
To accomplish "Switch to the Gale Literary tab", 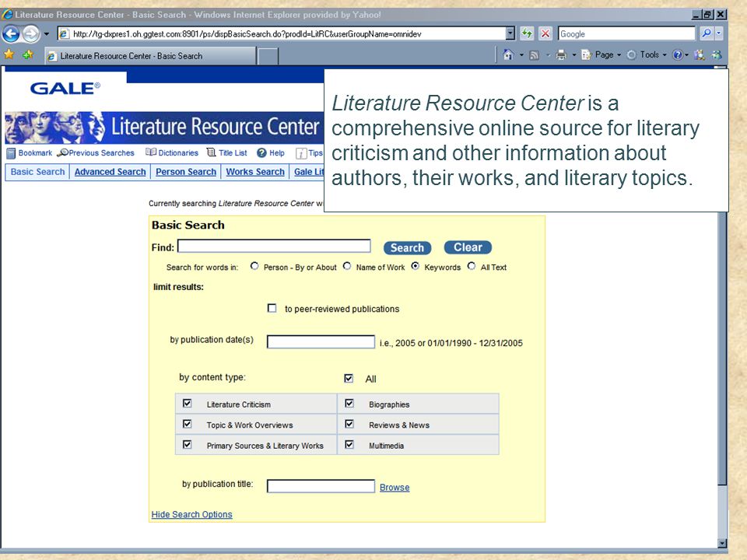I will [x=307, y=172].
